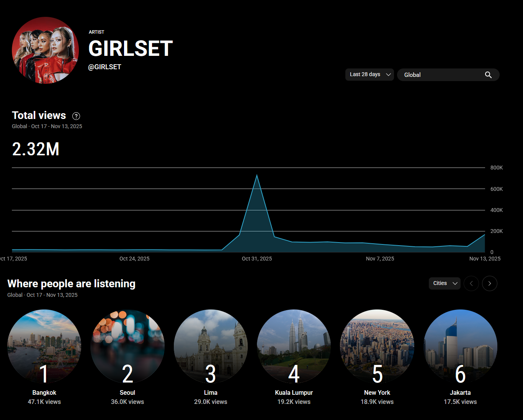
Task: Select the Seoul city thumbnail
Action: (x=127, y=346)
